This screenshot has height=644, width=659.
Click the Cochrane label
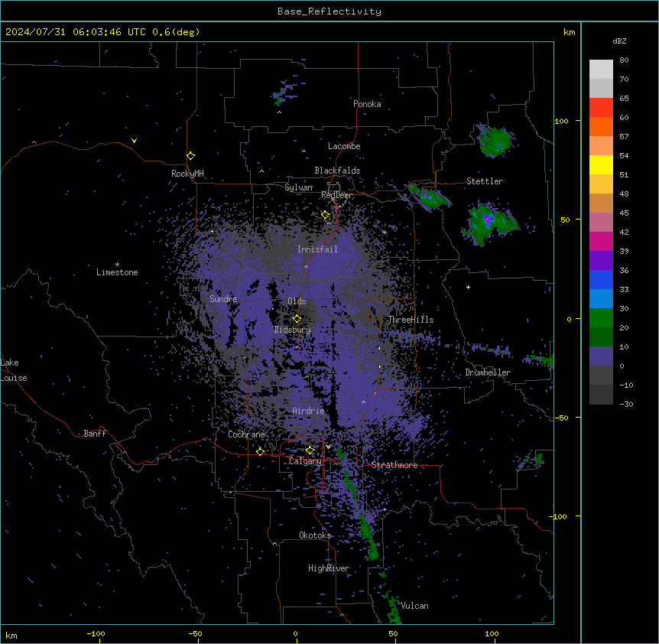coord(246,434)
